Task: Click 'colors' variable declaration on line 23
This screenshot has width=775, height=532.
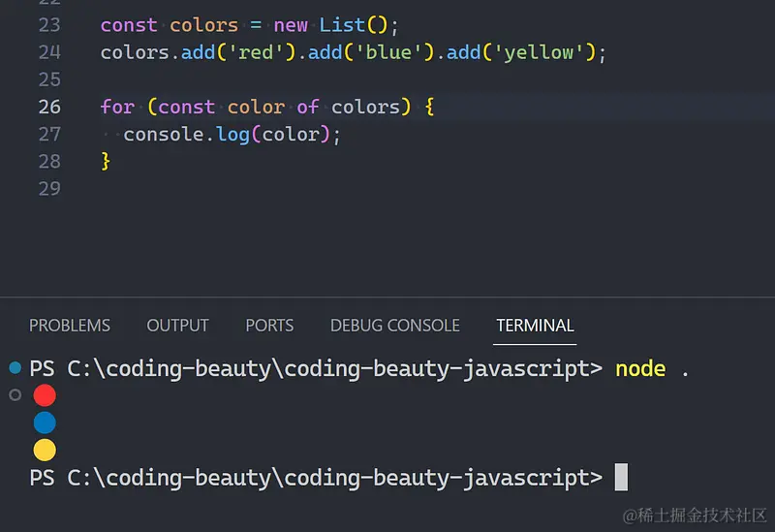Action: (203, 25)
